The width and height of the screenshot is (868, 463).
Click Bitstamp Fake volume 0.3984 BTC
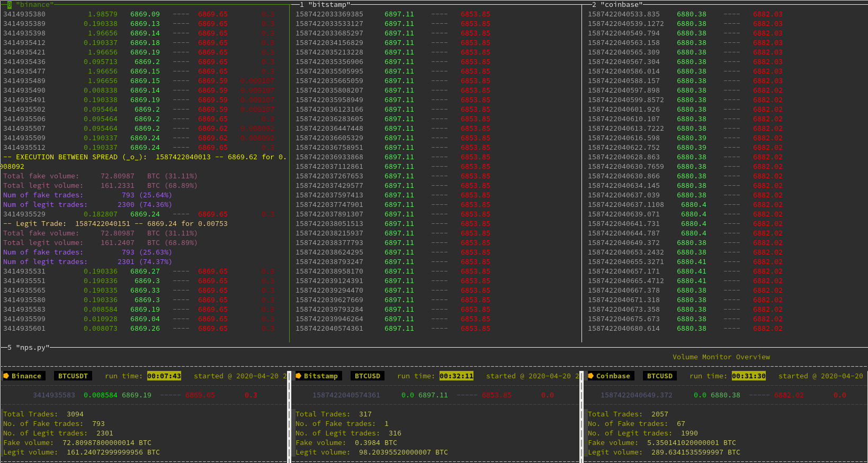point(346,443)
